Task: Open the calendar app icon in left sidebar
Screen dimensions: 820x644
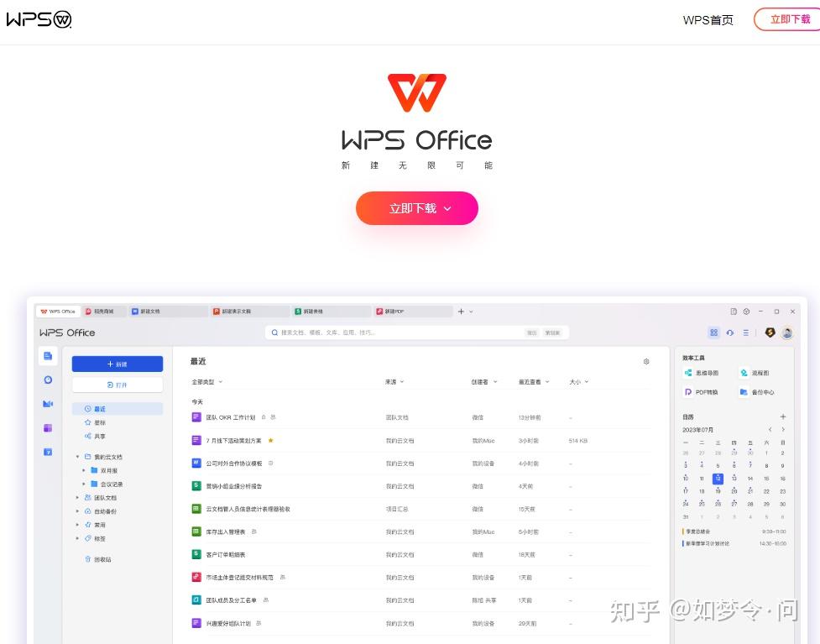Action: [48, 452]
